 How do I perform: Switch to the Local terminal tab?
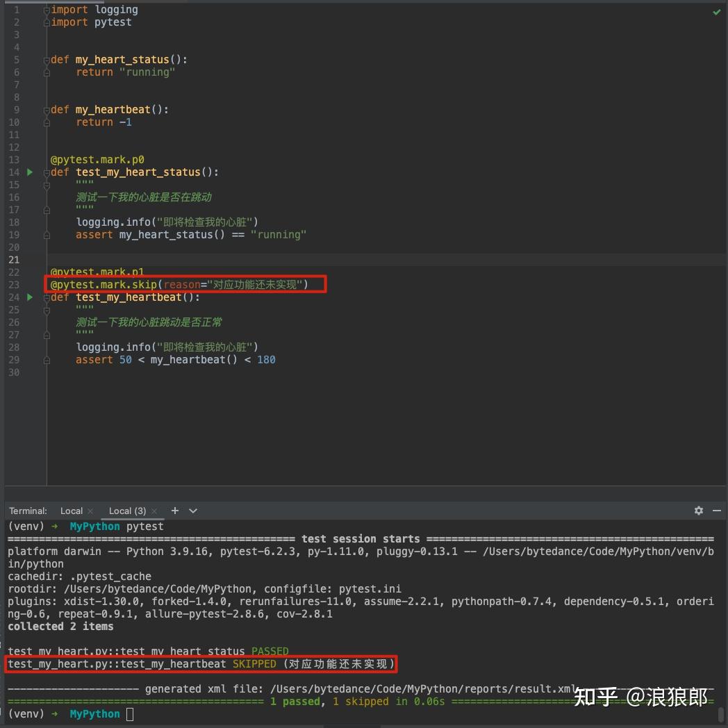pos(72,511)
